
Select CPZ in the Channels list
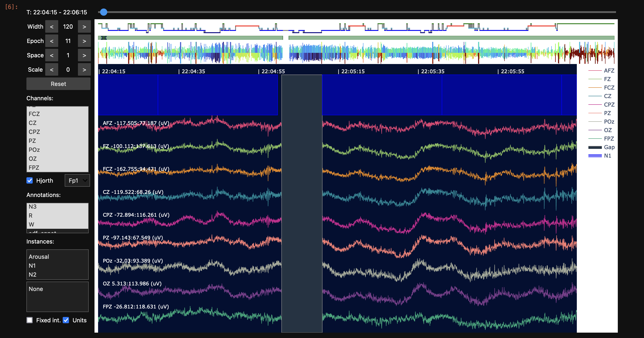[34, 132]
